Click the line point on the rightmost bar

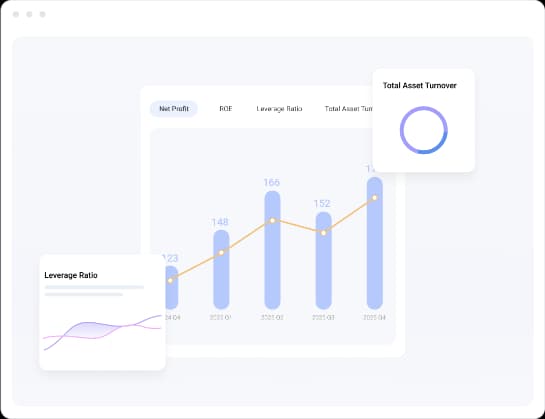coord(375,198)
